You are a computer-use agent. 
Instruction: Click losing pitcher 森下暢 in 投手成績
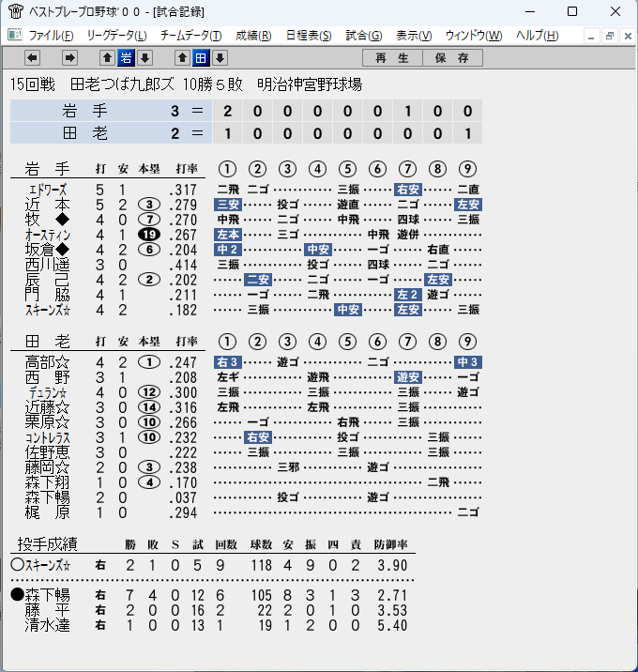pos(48,595)
